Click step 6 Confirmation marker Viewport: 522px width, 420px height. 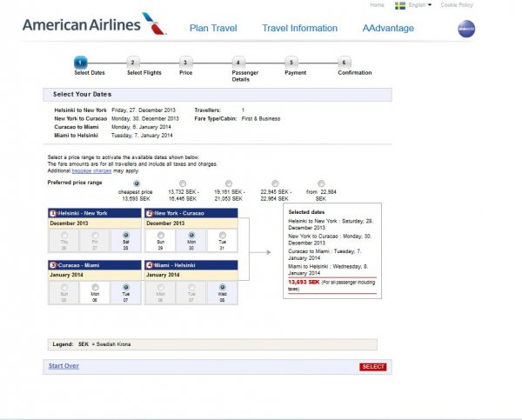[344, 63]
